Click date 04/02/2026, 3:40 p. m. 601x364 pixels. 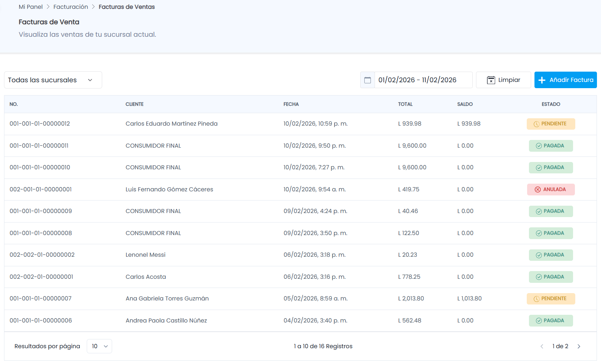click(315, 321)
